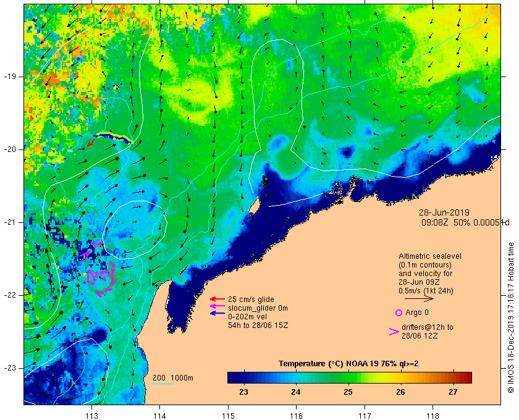The width and height of the screenshot is (519, 420).
Task: Click the magenta drifter cluster near -21.7
Action: [x=102, y=278]
